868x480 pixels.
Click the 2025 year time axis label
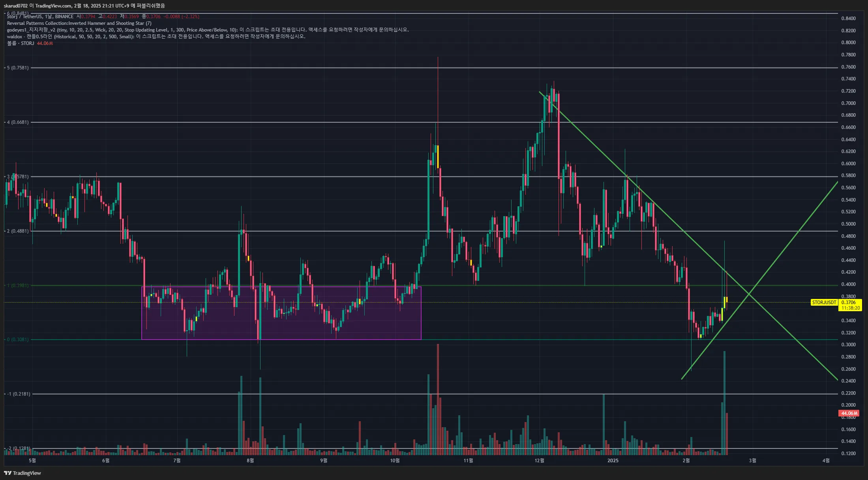tap(613, 461)
